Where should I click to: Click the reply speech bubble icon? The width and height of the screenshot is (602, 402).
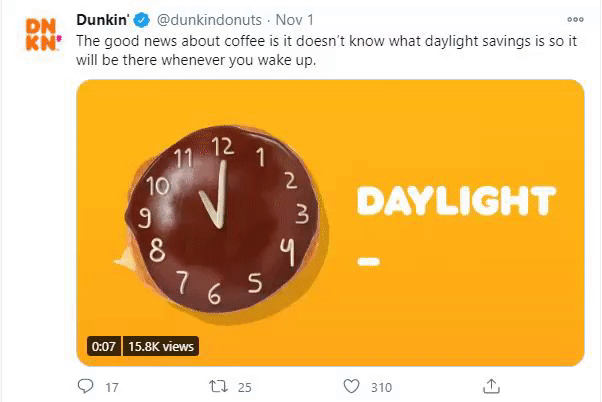[x=85, y=386]
